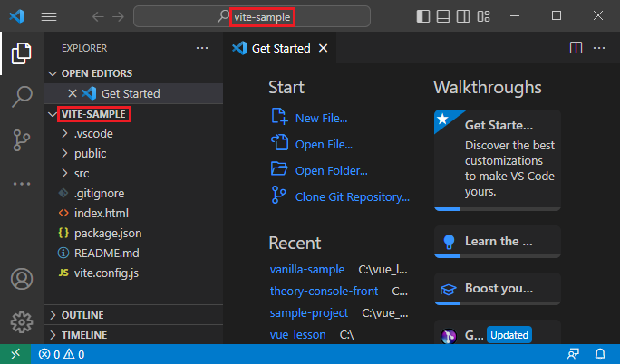Click Clone Git Repository... link
Image resolution: width=620 pixels, height=364 pixels.
353,196
